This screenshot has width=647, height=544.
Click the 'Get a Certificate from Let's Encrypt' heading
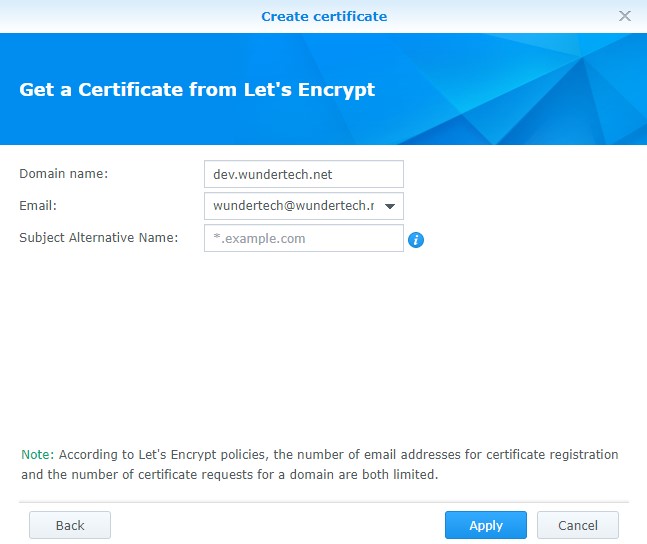click(x=197, y=90)
